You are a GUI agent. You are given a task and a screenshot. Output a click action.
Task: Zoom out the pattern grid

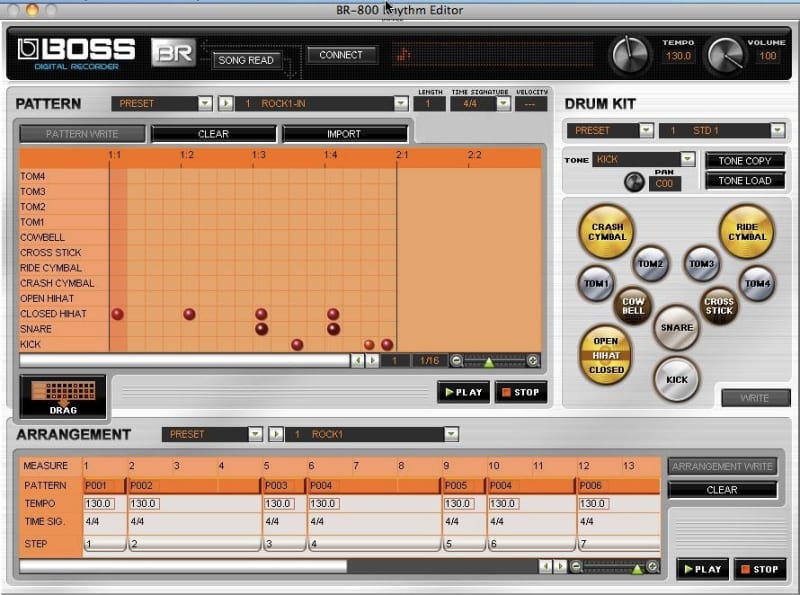pyautogui.click(x=457, y=361)
